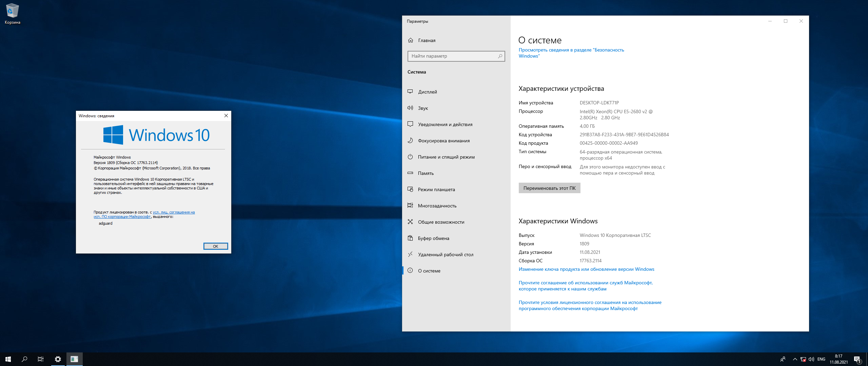Click device name DESKTOP-LDKT71P
The height and width of the screenshot is (366, 868).
[599, 103]
